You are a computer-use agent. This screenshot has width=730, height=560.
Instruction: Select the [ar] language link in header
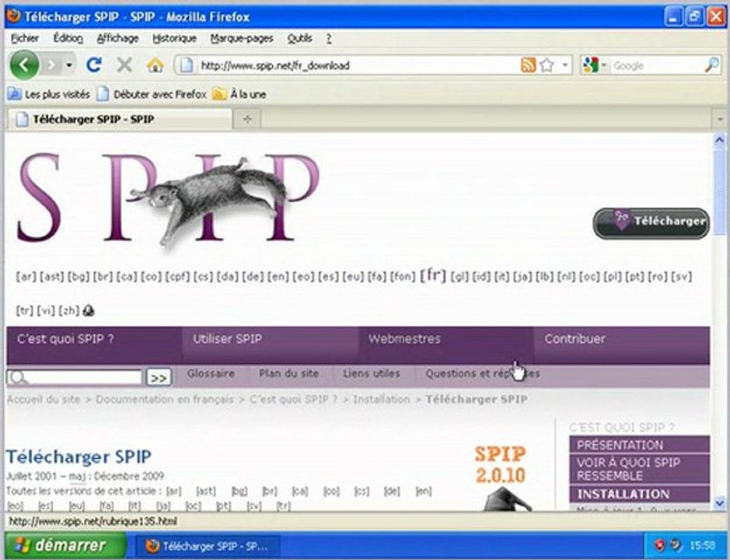point(26,277)
